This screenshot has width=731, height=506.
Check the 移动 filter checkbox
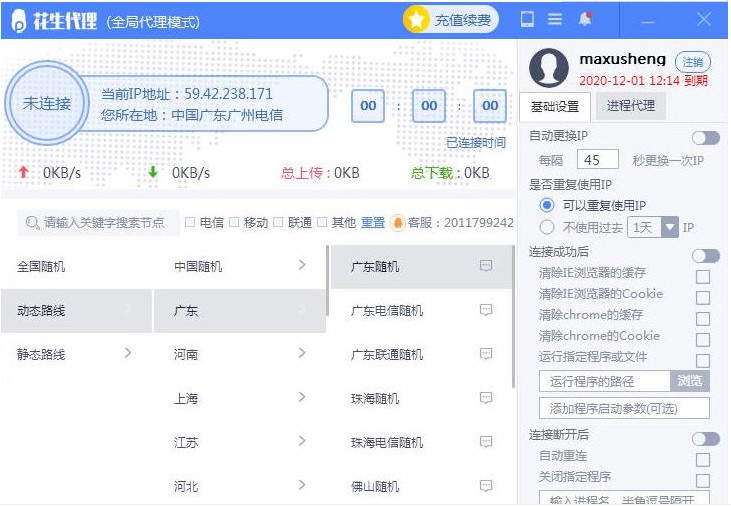tap(234, 222)
